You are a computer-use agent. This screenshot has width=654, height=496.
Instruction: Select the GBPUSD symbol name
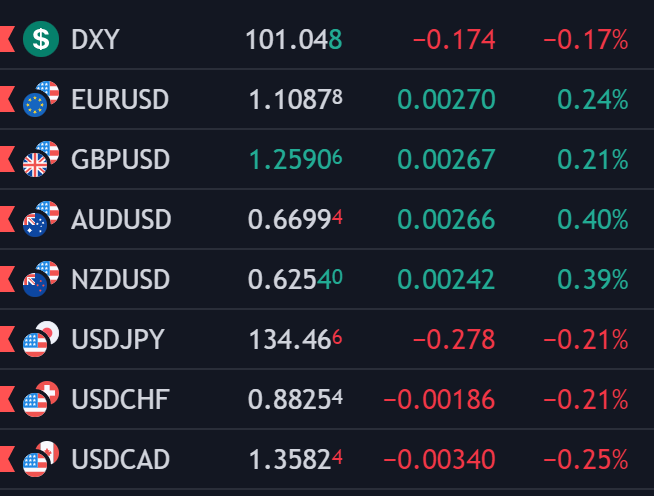121,160
